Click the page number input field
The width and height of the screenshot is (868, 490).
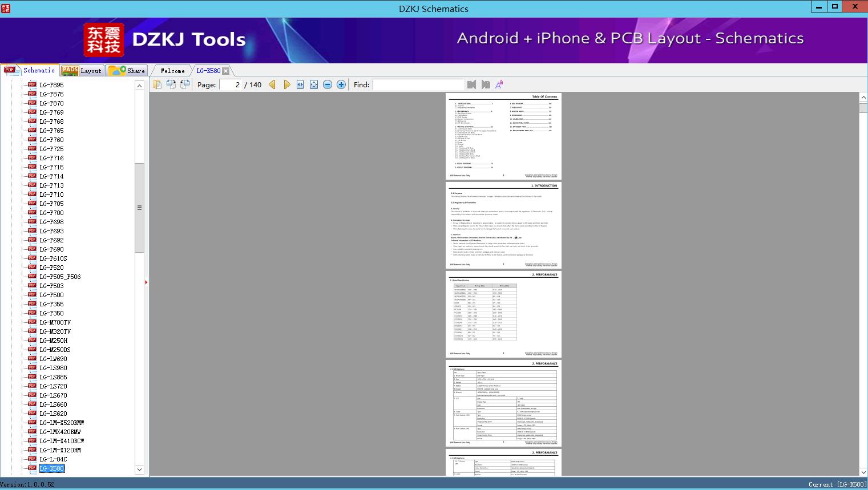[x=231, y=84]
